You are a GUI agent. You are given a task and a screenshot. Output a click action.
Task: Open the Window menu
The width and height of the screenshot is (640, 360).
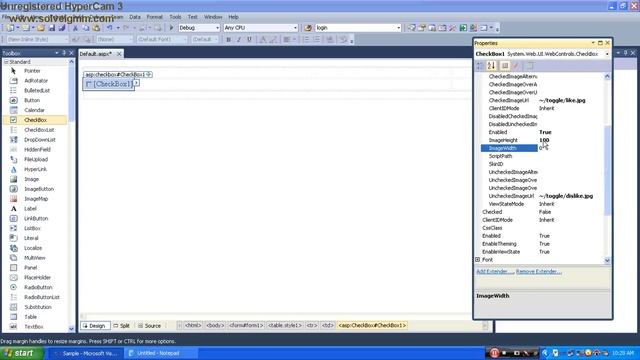(213, 17)
